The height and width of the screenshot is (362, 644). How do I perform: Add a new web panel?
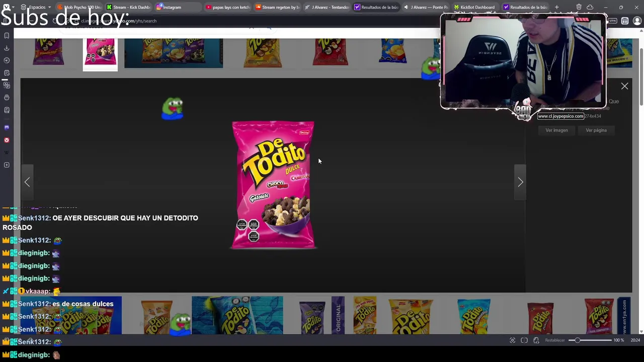pos(7,165)
